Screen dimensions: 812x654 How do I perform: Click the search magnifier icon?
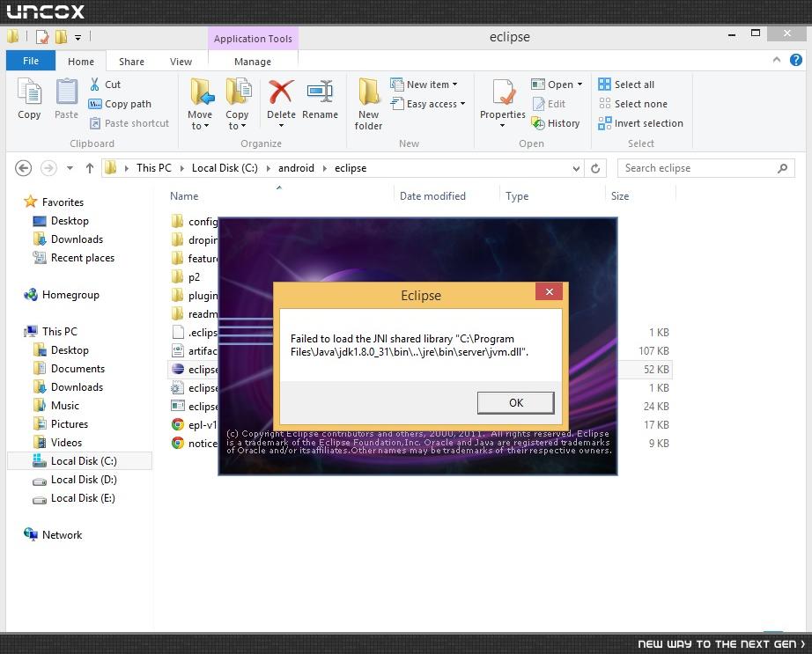783,168
